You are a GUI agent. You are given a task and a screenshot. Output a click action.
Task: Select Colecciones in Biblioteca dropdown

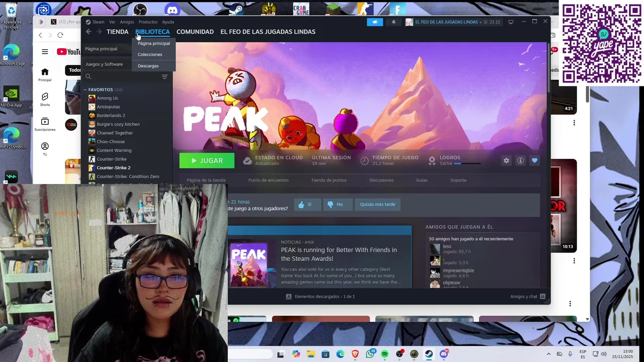click(x=150, y=54)
